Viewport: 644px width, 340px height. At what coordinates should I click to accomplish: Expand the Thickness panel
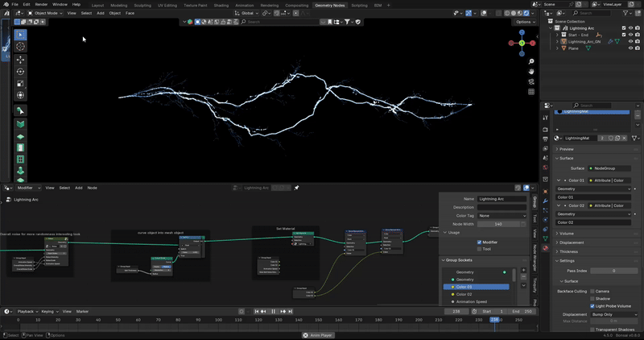pyautogui.click(x=568, y=251)
